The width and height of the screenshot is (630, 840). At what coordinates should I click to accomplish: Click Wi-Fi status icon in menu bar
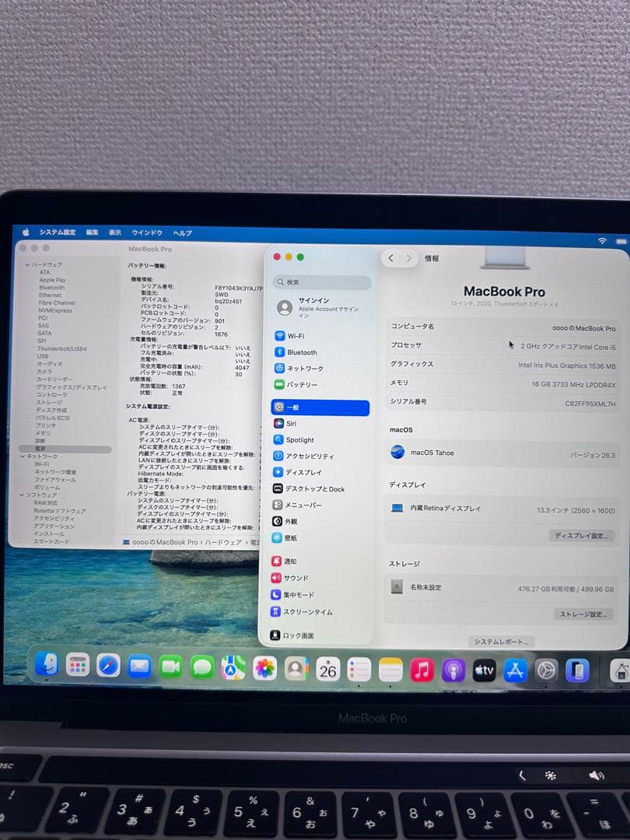pyautogui.click(x=602, y=241)
